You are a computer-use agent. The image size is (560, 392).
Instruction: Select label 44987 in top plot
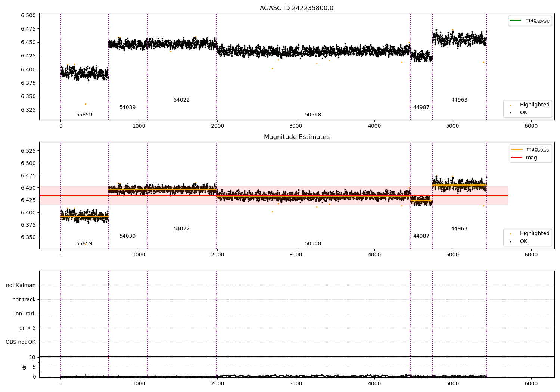click(421, 108)
